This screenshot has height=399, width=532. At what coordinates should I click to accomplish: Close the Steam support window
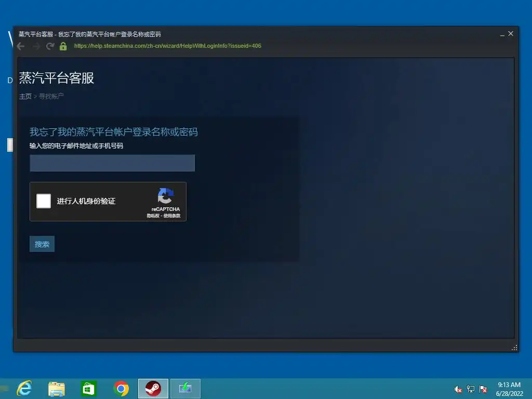(x=511, y=34)
